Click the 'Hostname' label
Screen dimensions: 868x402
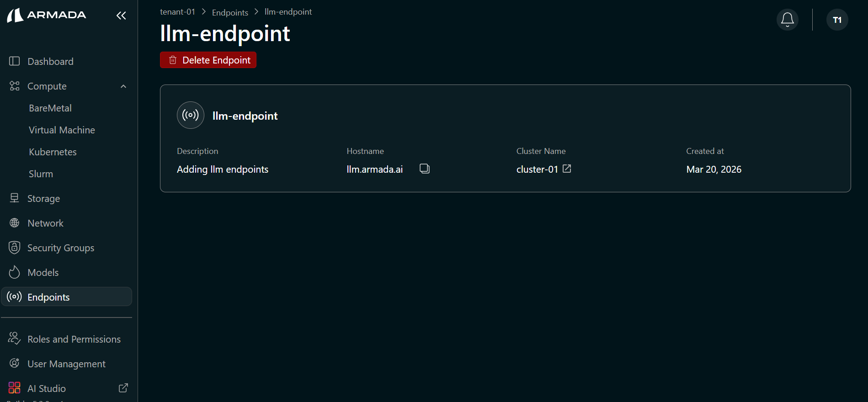click(x=365, y=151)
